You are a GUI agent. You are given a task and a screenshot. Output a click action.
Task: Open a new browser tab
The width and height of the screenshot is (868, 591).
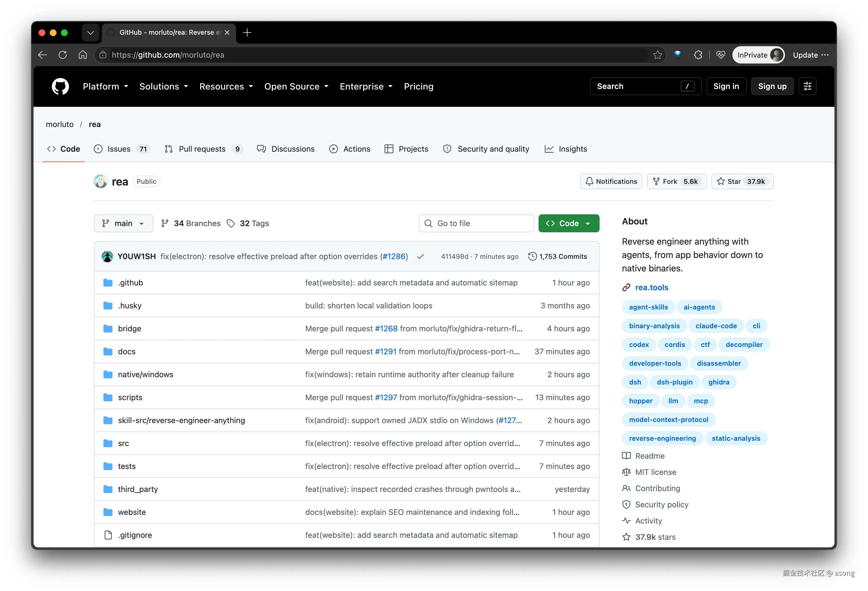click(247, 32)
